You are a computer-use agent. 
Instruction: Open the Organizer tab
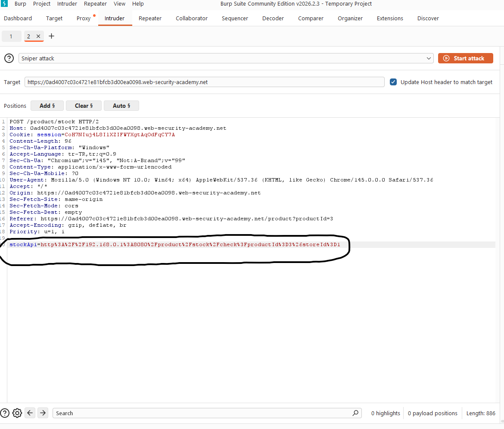pyautogui.click(x=350, y=19)
